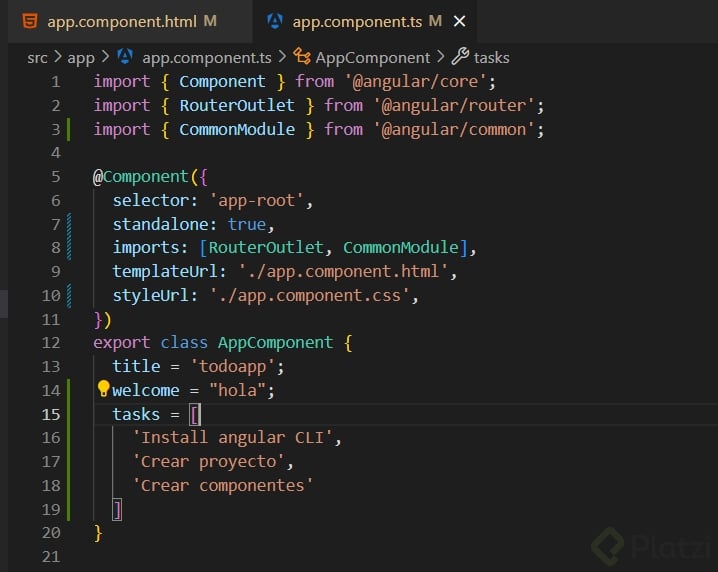
Task: Click 'CommonModule' in the line 3 import
Action: [237, 130]
